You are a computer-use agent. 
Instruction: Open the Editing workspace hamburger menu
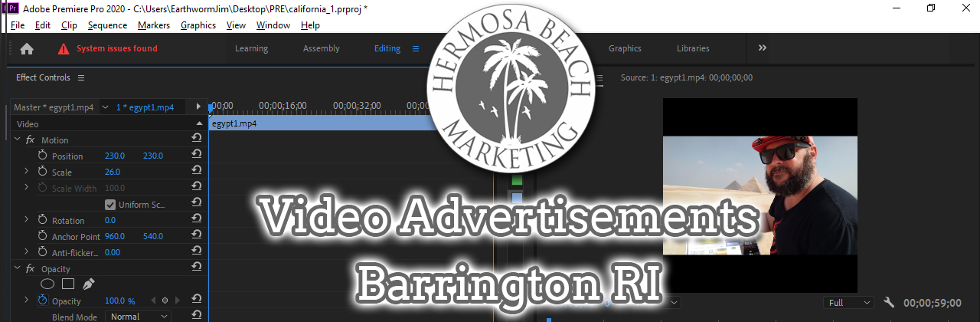416,48
